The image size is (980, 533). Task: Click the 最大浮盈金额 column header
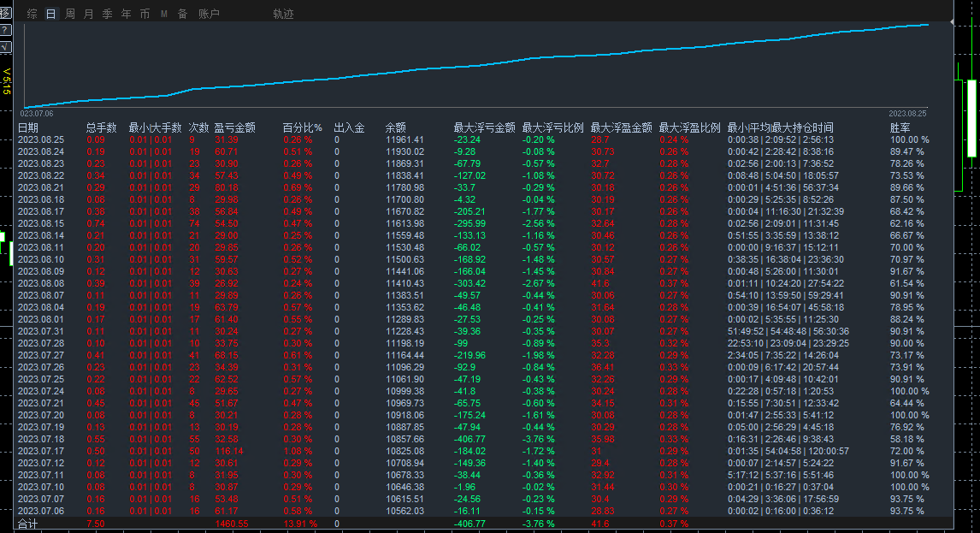pos(621,127)
